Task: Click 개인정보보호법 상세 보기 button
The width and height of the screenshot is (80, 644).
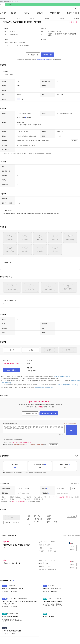Action: pyautogui.click(x=30, y=414)
